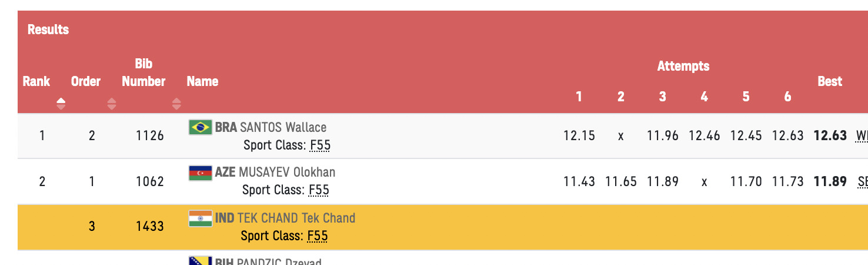Image resolution: width=868 pixels, height=265 pixels.
Task: Toggle the Bib Number sort arrows
Action: pos(176,104)
